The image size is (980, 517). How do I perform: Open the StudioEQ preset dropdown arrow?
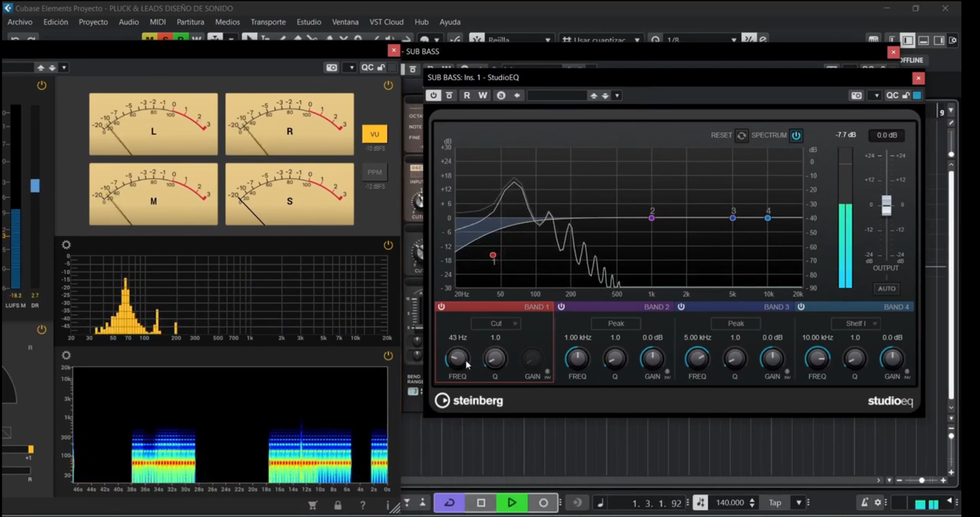617,96
